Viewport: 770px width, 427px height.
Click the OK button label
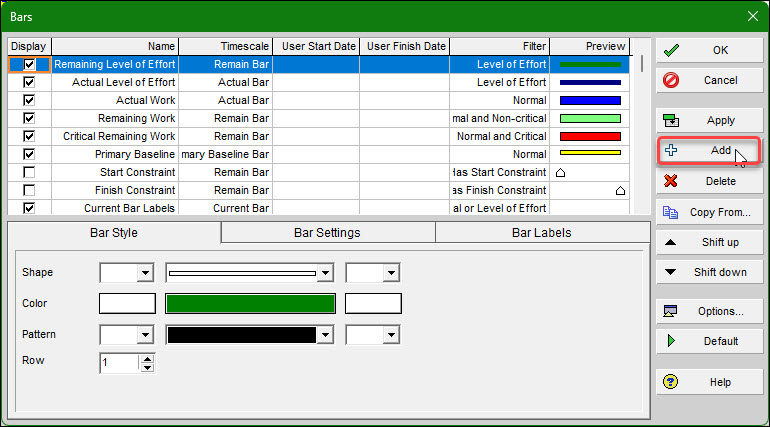(x=720, y=50)
